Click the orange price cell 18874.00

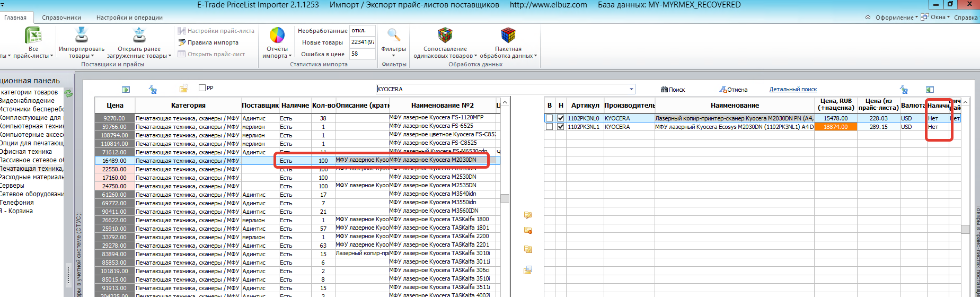pyautogui.click(x=835, y=127)
